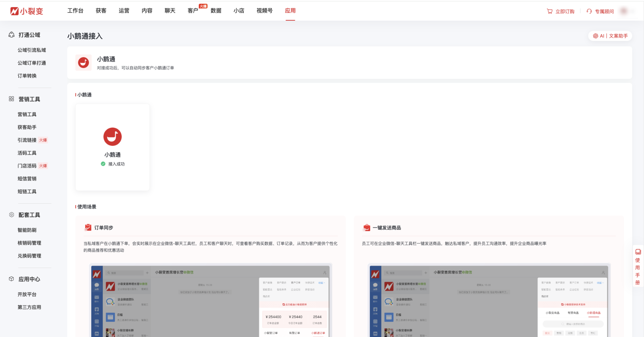Click the 应用中心 cube icon

click(11, 279)
